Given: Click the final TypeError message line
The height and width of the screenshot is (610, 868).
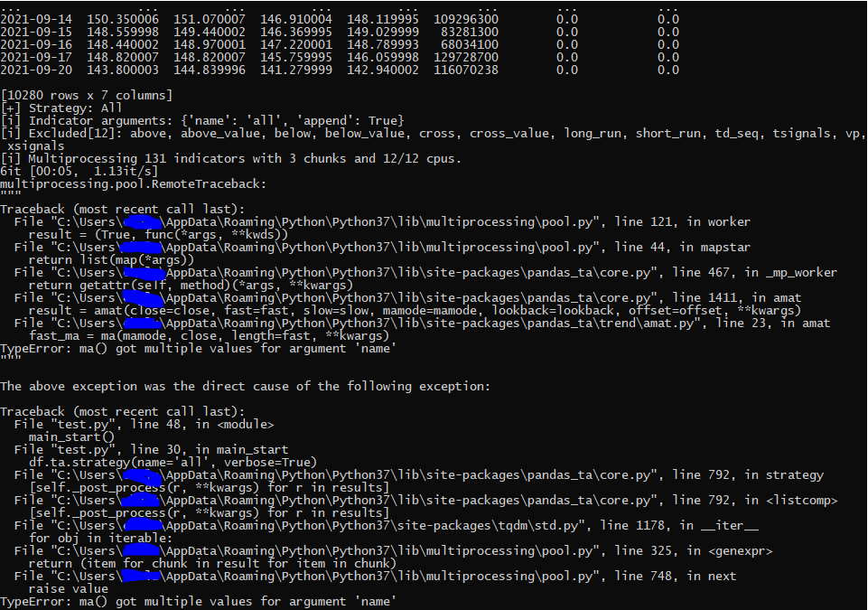Looking at the screenshot, I should pyautogui.click(x=198, y=602).
